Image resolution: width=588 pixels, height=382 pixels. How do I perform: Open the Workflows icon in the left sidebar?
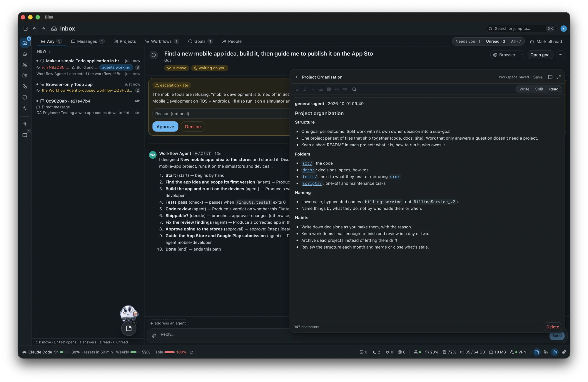click(25, 86)
